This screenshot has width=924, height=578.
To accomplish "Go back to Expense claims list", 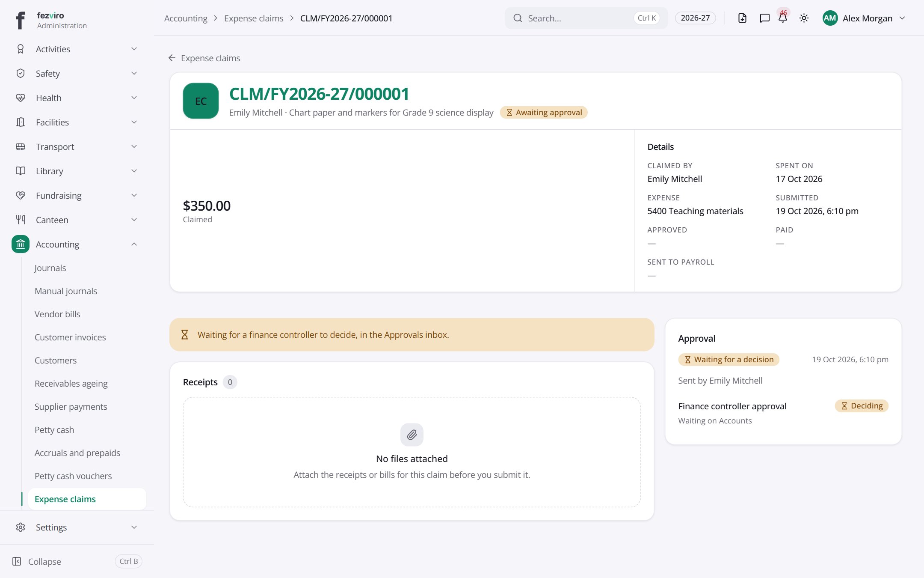I will 204,58.
